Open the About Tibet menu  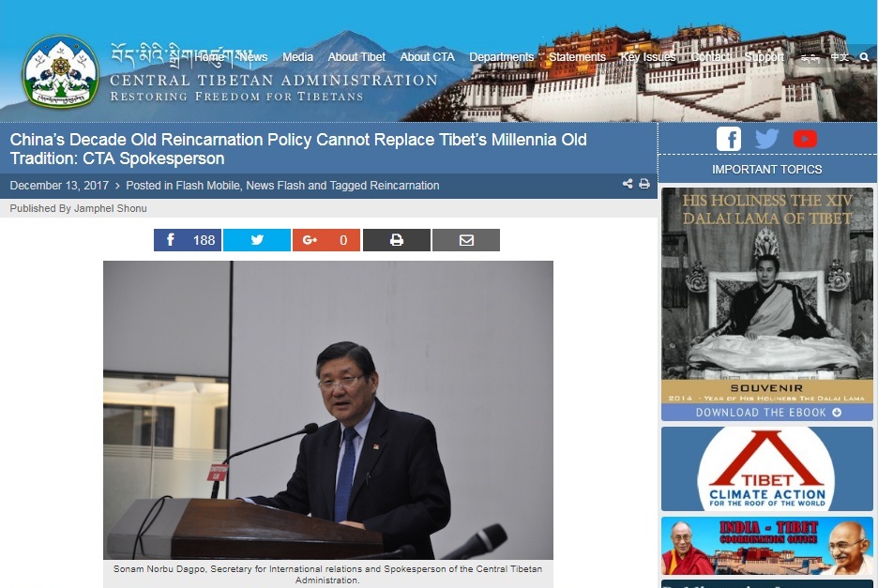(x=356, y=57)
